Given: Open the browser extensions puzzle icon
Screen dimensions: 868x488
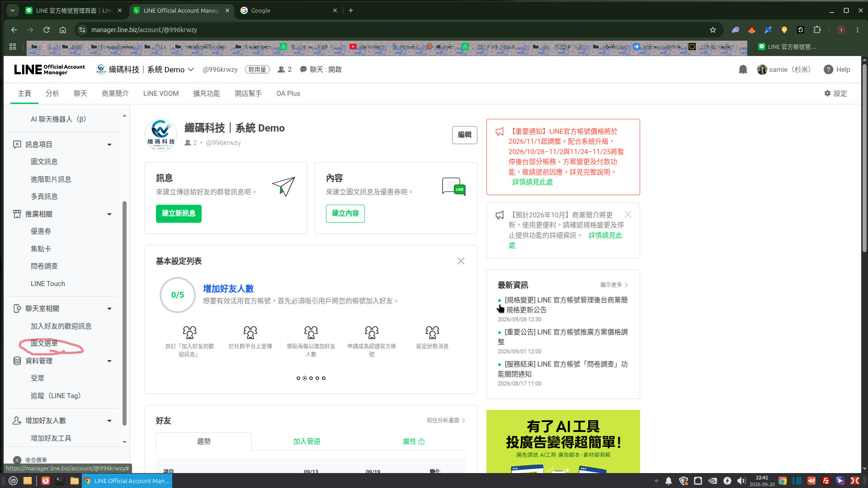Looking at the screenshot, I should (817, 30).
